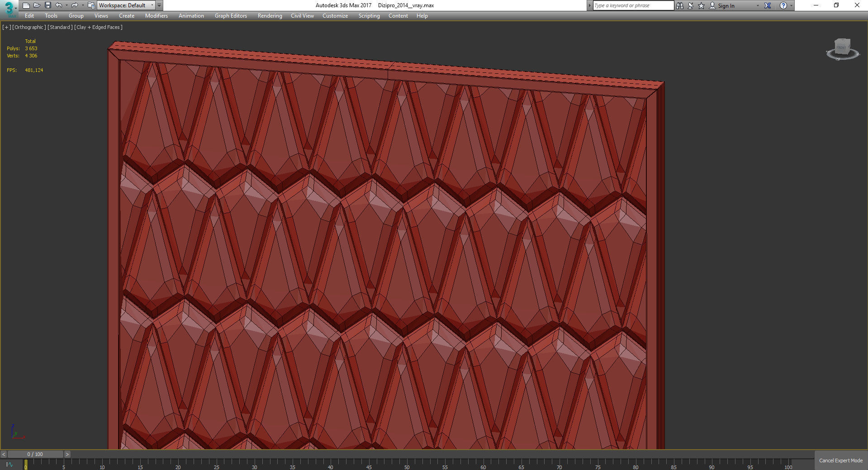Step to next frame with > arrow
The image size is (868, 470).
[x=67, y=454]
